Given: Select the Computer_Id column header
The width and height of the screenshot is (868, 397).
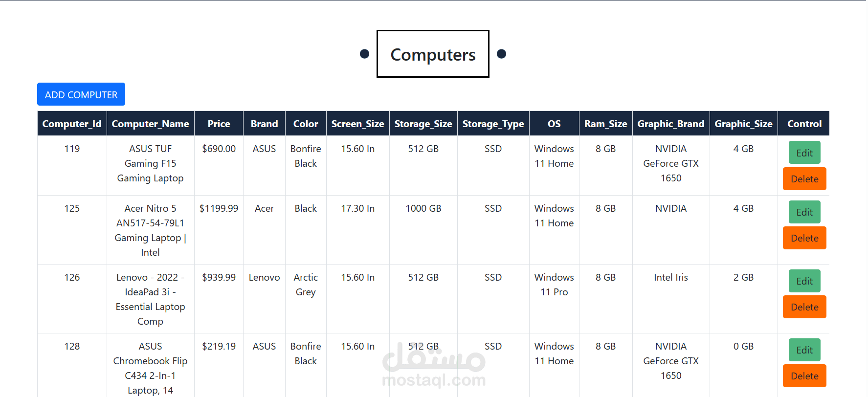Looking at the screenshot, I should 72,124.
